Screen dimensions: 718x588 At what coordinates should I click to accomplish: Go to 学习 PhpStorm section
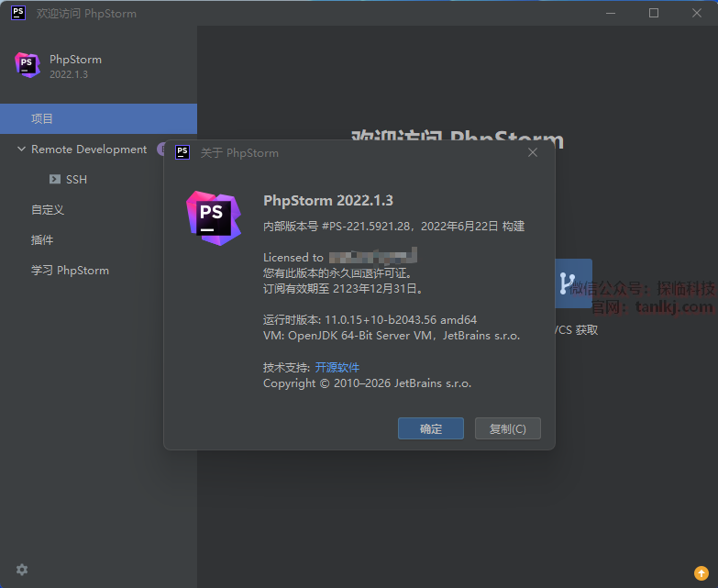(x=70, y=271)
